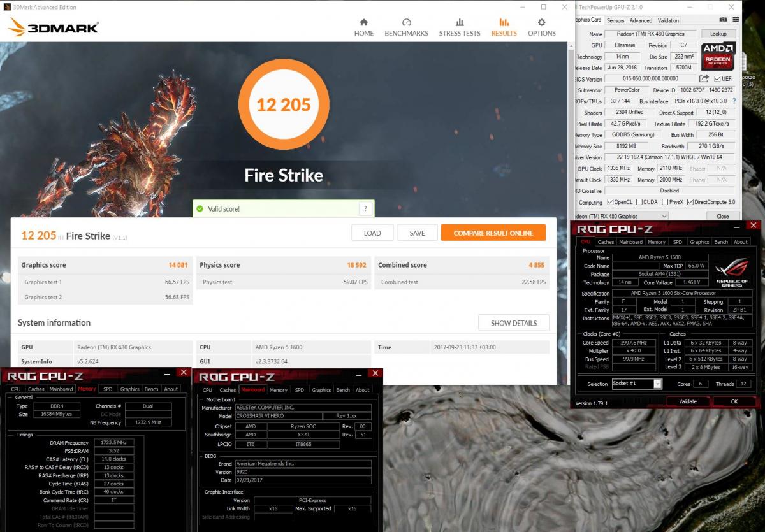This screenshot has height=532, width=765.
Task: Click the SHOW DETAILS button
Action: 513,323
